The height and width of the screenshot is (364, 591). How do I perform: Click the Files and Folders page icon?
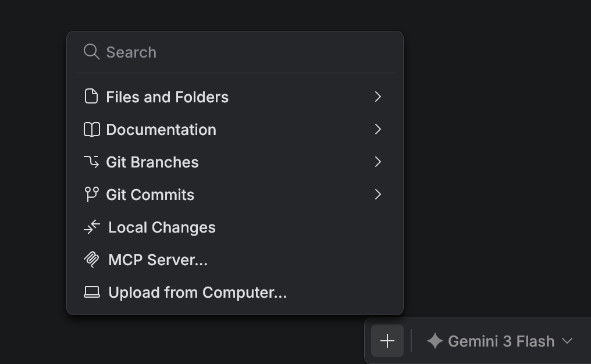point(91,97)
